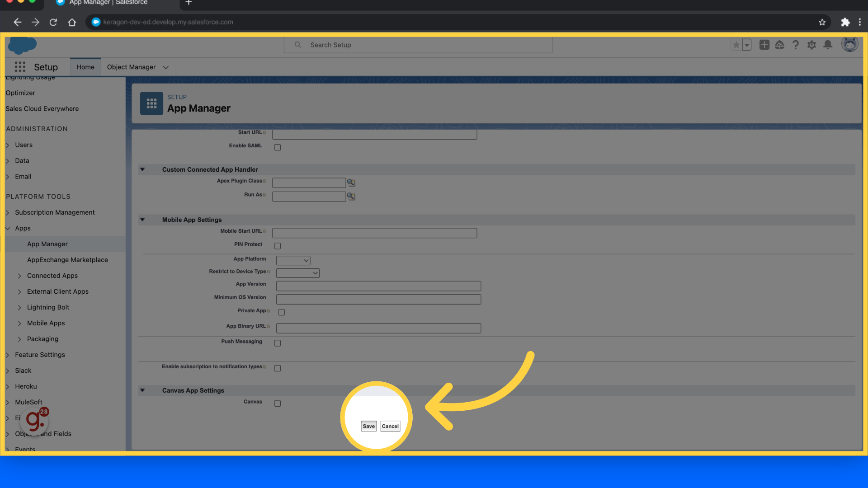The height and width of the screenshot is (488, 868).
Task: Open the Lightning Bolt sidebar item
Action: [x=48, y=307]
